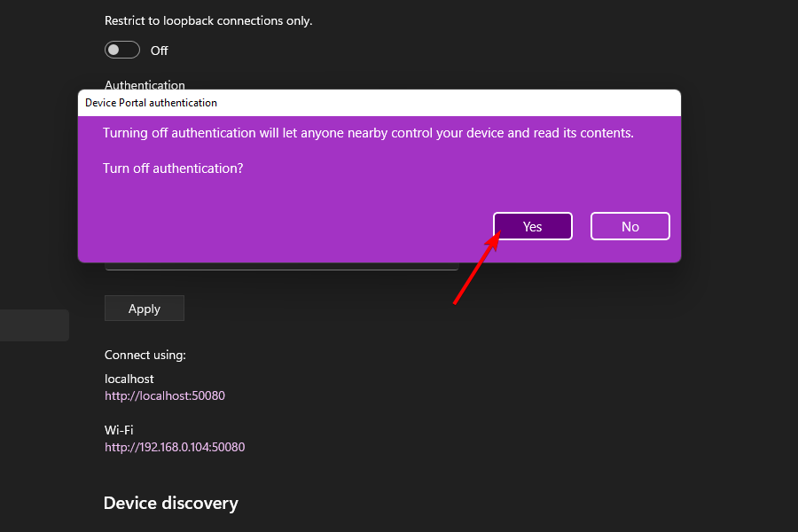Click the Wi-Fi label text

[119, 430]
